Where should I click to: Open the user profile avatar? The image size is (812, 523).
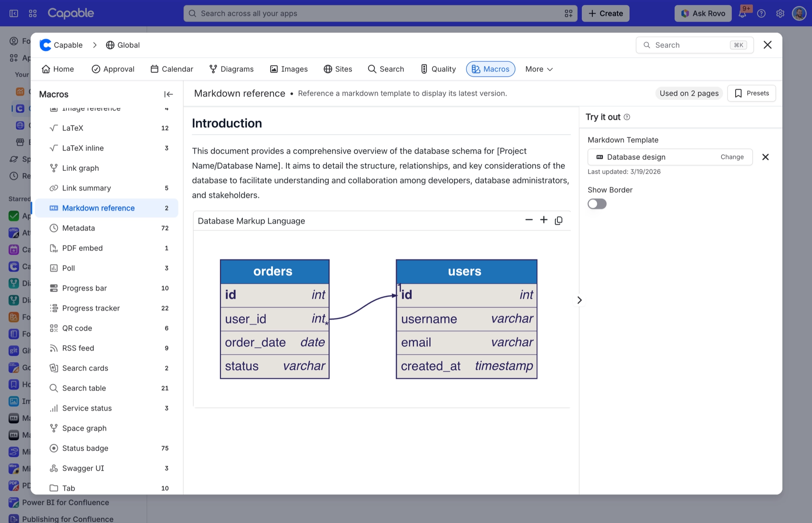pos(799,13)
